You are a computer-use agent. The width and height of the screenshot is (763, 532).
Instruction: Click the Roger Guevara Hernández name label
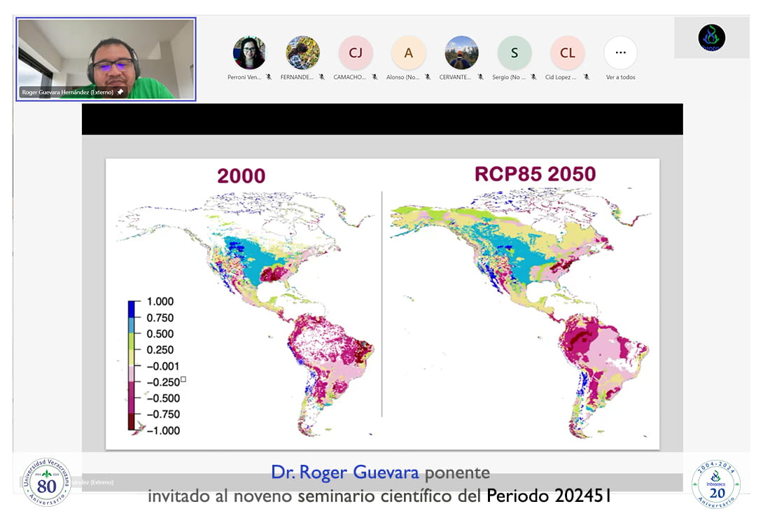67,92
